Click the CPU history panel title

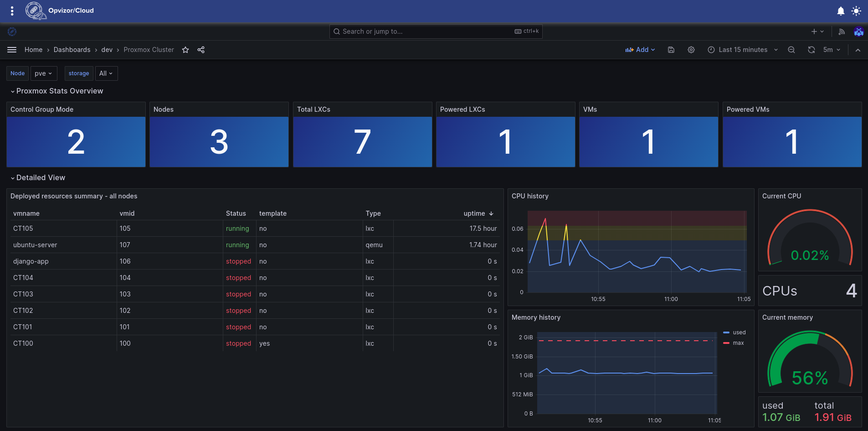pos(530,196)
